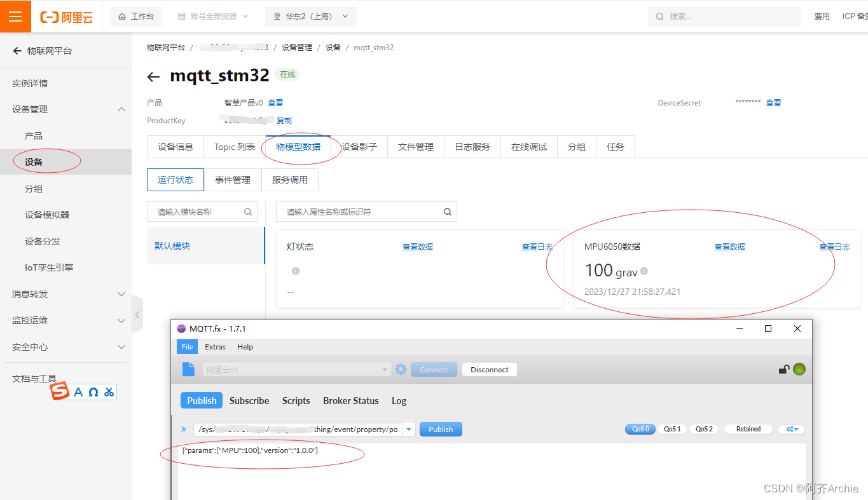Click info icon next to grav unit

pyautogui.click(x=644, y=271)
